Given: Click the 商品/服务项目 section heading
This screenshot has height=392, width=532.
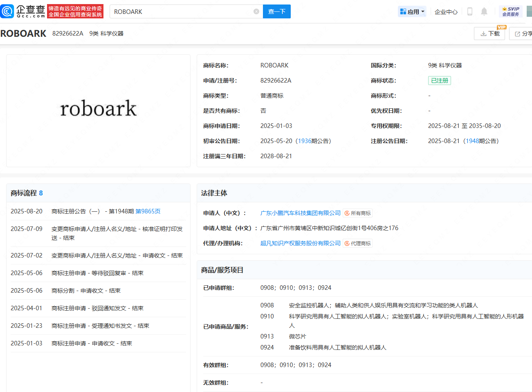Looking at the screenshot, I should click(222, 270).
